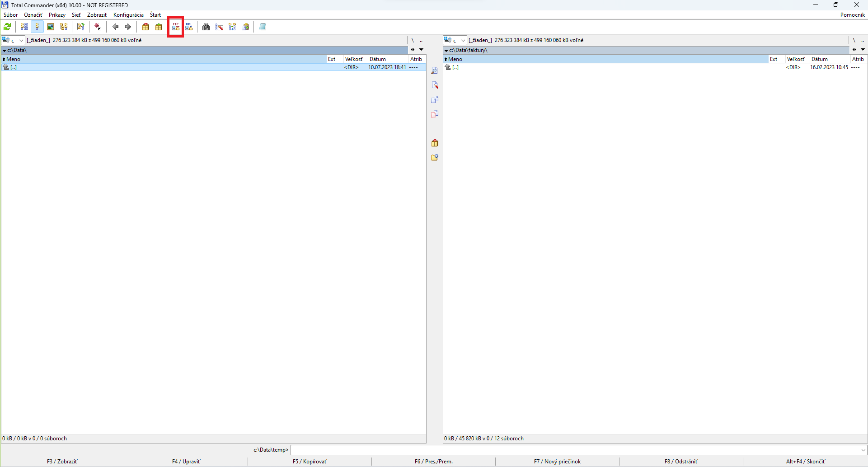Unpack files toolbar icon
This screenshot has height=467, width=868.
click(159, 27)
